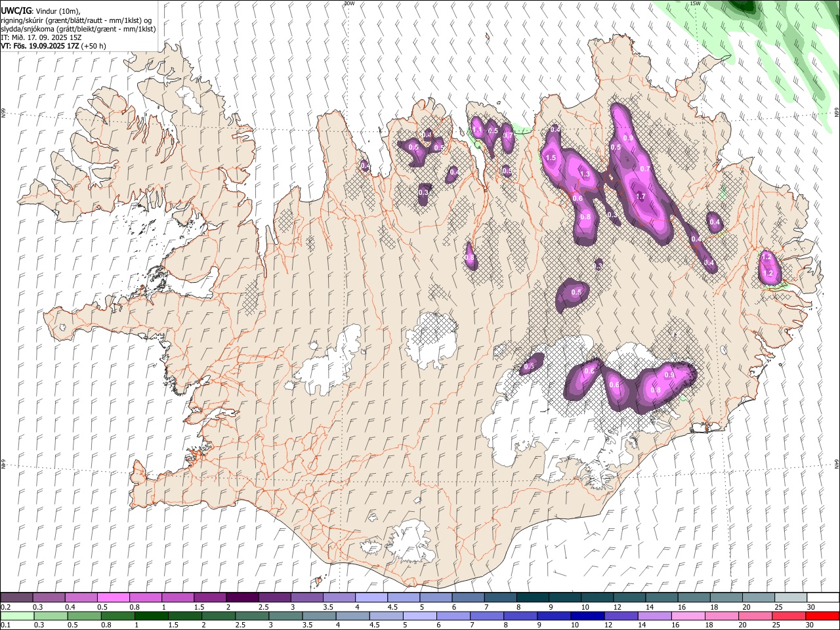840x630 pixels.
Task: Click the '1.5' precipitation value on the map
Action: click(x=551, y=157)
